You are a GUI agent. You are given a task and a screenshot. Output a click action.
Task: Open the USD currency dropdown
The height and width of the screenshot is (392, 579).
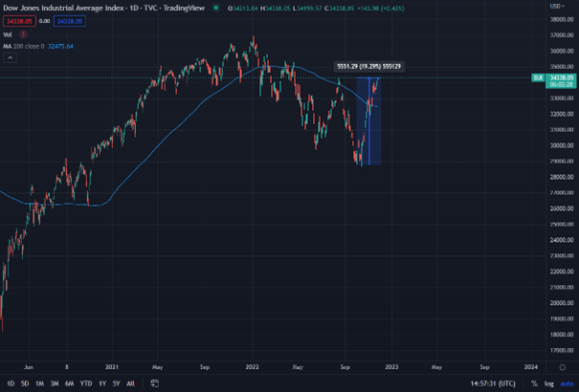tap(557, 6)
